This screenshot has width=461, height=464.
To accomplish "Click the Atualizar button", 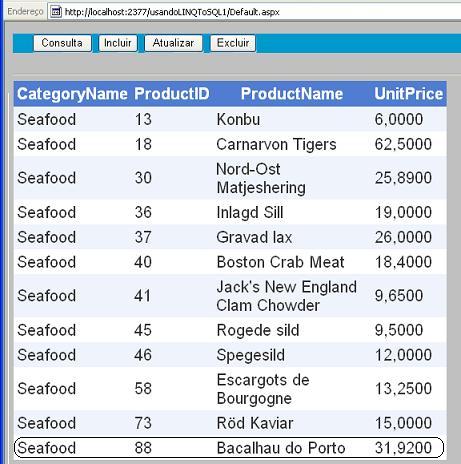I will tap(173, 43).
